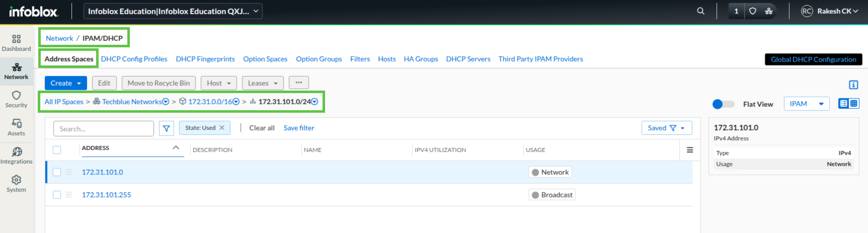The width and height of the screenshot is (868, 233).
Task: Open address link 172.31.101.255
Action: click(106, 195)
